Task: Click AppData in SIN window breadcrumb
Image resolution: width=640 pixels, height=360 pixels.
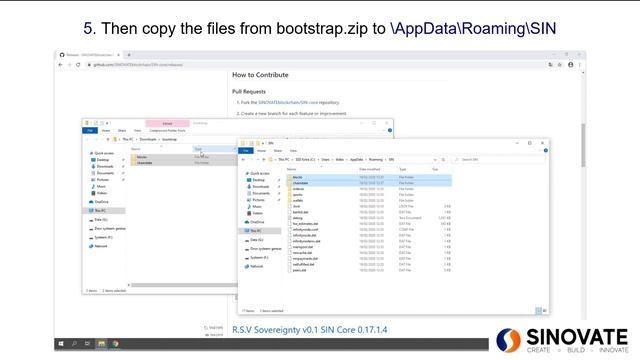Action: coord(356,160)
